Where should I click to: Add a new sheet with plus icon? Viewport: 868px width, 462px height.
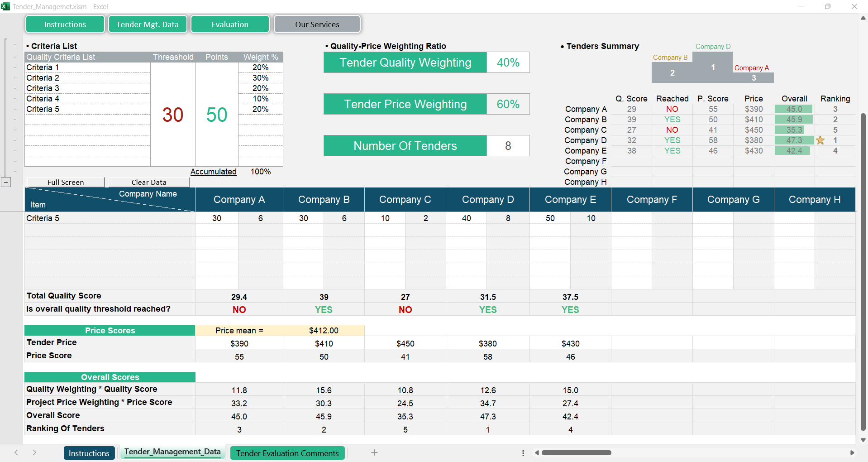click(x=374, y=452)
